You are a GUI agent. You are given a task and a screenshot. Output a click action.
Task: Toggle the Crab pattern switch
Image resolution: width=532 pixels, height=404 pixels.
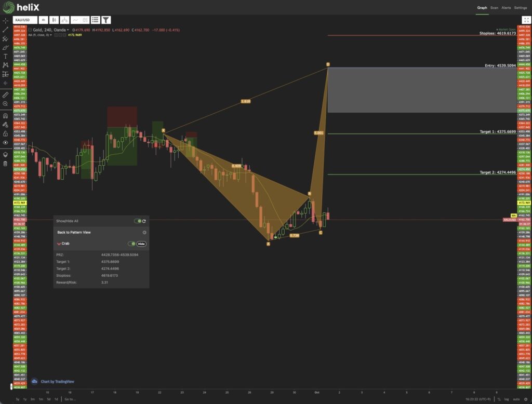click(x=131, y=244)
